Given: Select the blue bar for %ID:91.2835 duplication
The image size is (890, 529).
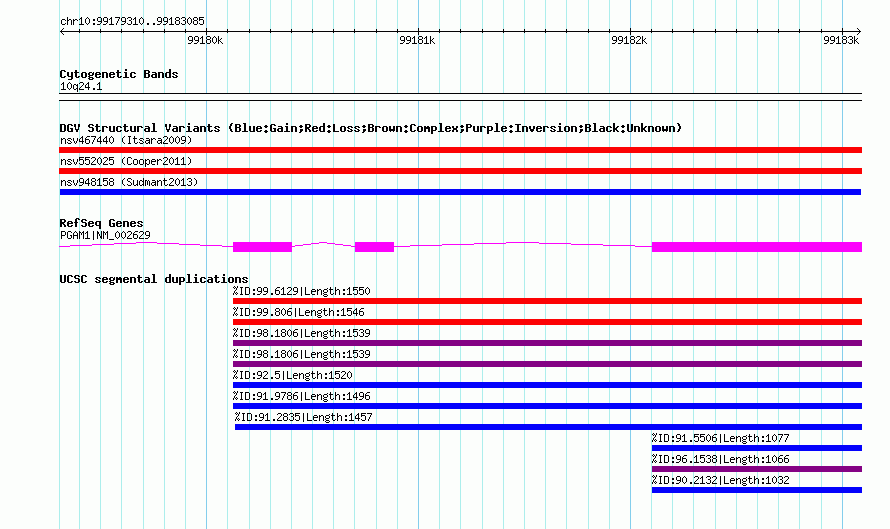Looking at the screenshot, I should click(x=548, y=427).
